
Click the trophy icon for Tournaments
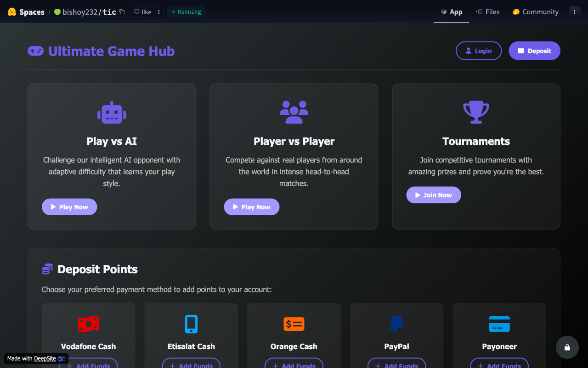click(x=476, y=112)
